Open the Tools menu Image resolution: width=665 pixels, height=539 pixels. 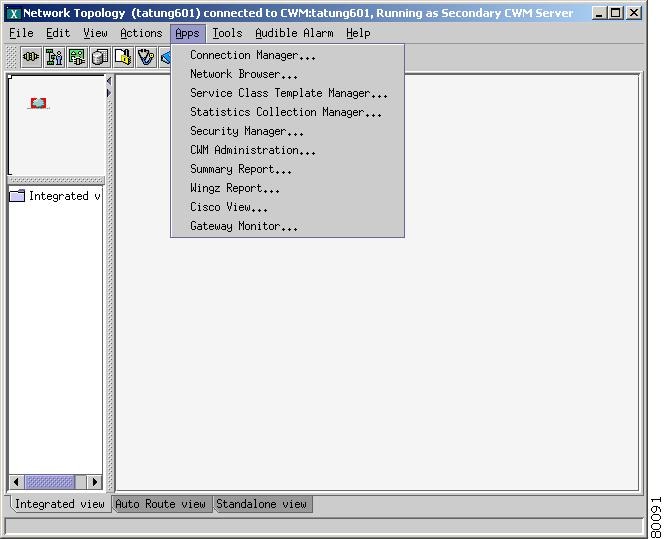coord(227,33)
